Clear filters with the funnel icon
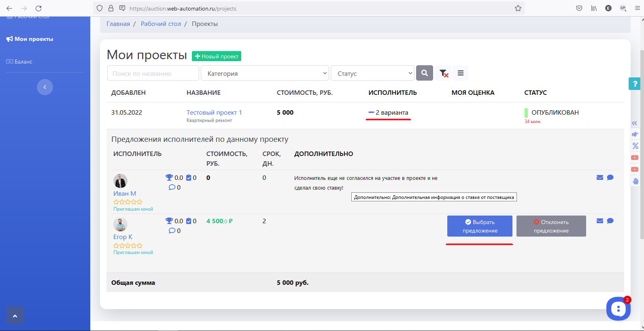 [444, 73]
